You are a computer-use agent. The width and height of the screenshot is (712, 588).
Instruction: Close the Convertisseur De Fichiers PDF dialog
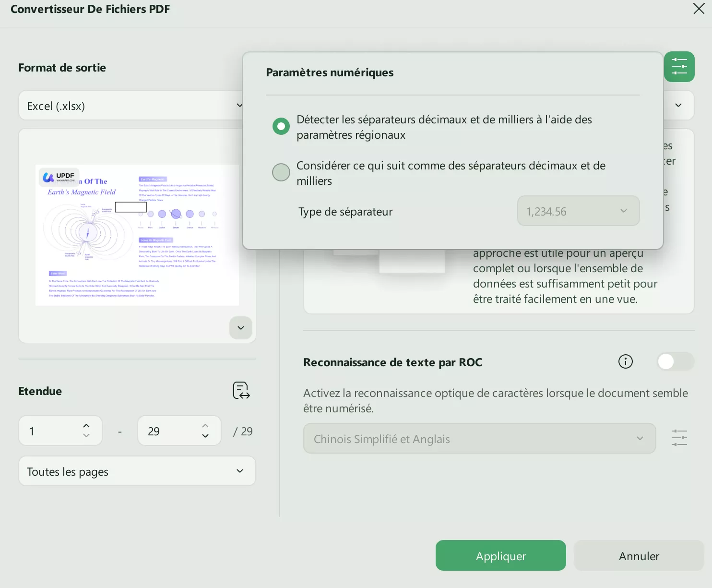coord(699,9)
